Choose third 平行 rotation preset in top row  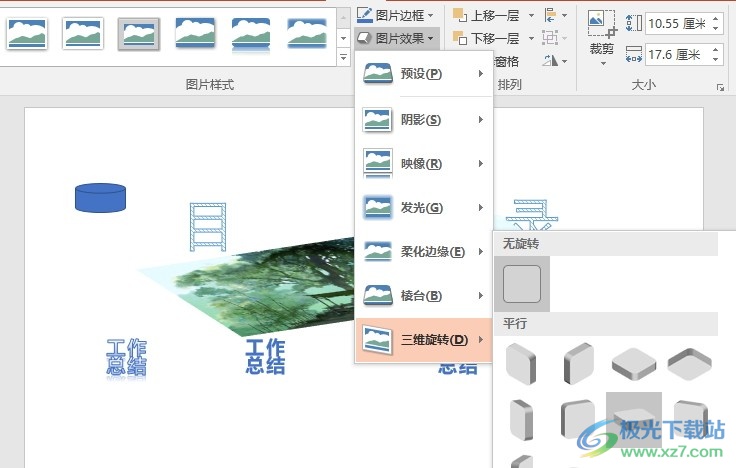(x=634, y=364)
